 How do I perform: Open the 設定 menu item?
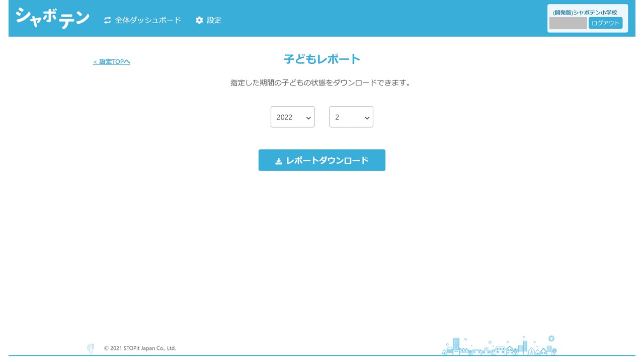click(x=214, y=20)
